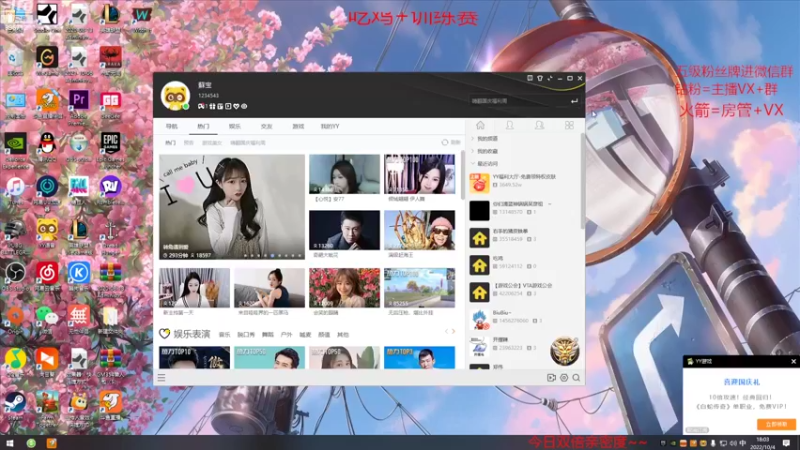Click the YY skin shirt icon in title bar
Image resolution: width=800 pixels, height=450 pixels.
click(540, 78)
